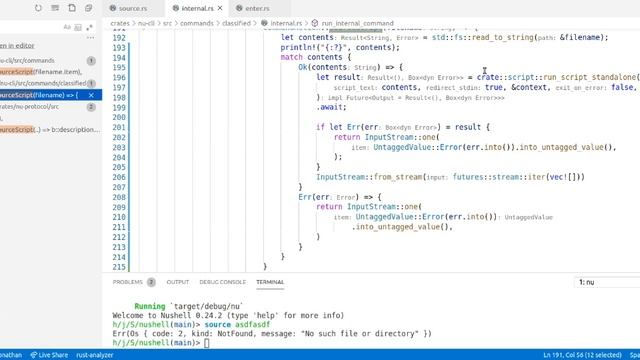Toggle Use Regular Expression in search
Viewport: 640px width, 360px height.
pyautogui.click(x=89, y=27)
